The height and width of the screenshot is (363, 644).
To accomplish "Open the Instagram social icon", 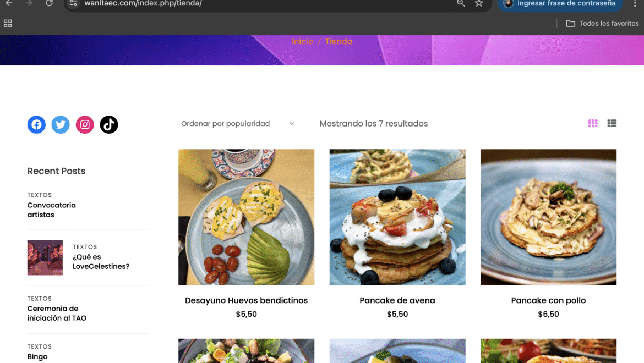I will tap(85, 124).
